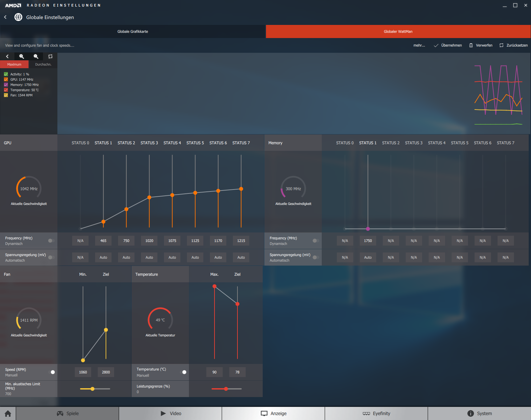The width and height of the screenshot is (531, 420).
Task: Click the GPU STATUS 3 curve point
Action: [149, 197]
